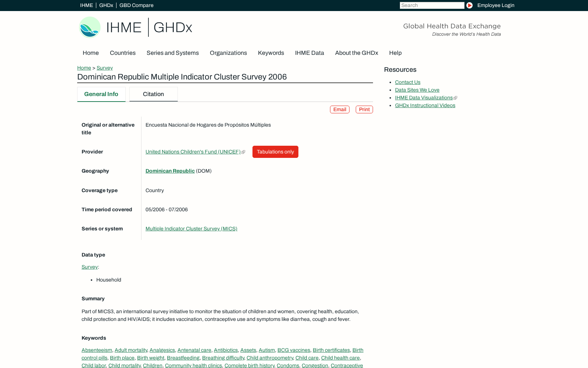This screenshot has width=588, height=368.
Task: Open the Organizations menu item
Action: click(x=228, y=53)
